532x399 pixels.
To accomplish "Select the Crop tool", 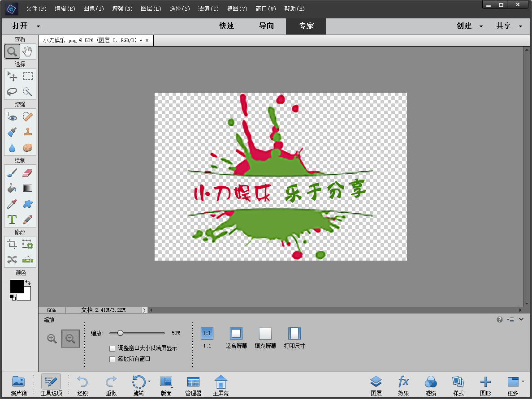I will pos(12,244).
